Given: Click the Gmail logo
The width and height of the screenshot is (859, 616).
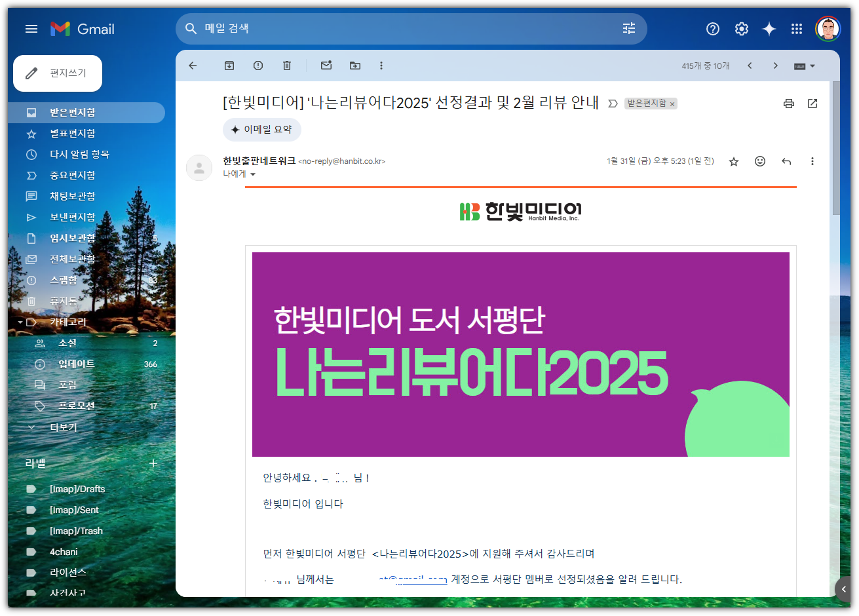Looking at the screenshot, I should tap(83, 29).
